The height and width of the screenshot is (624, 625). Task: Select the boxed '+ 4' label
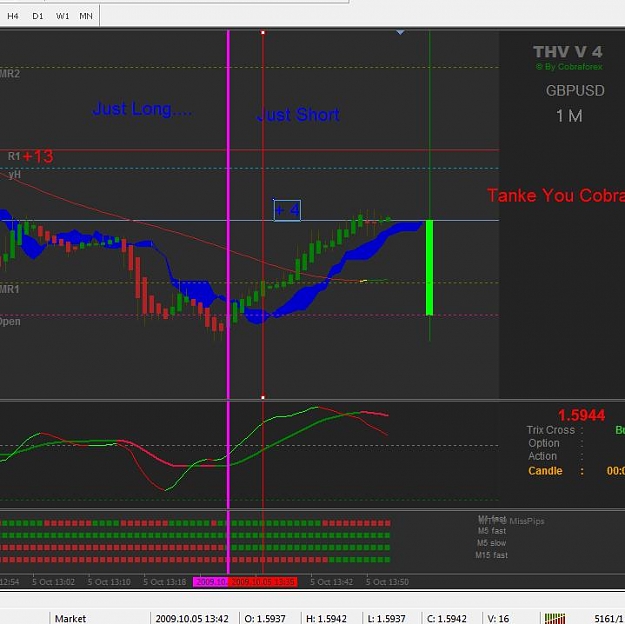[x=287, y=210]
